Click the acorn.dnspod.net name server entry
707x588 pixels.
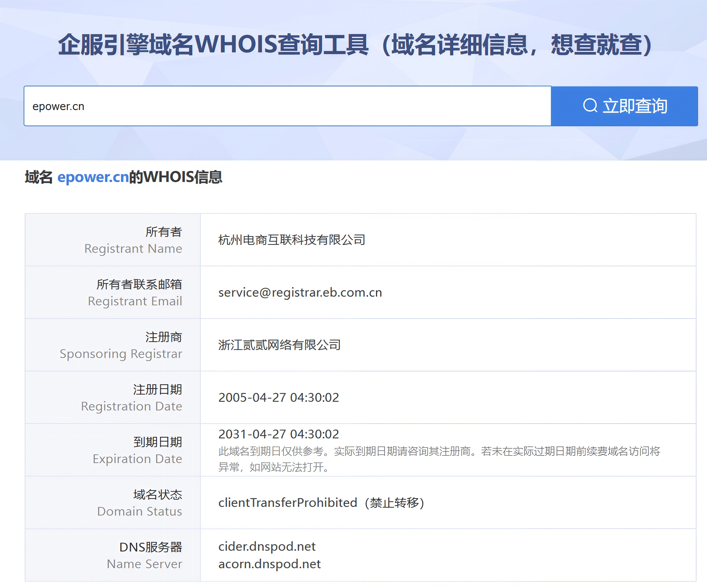point(269,564)
